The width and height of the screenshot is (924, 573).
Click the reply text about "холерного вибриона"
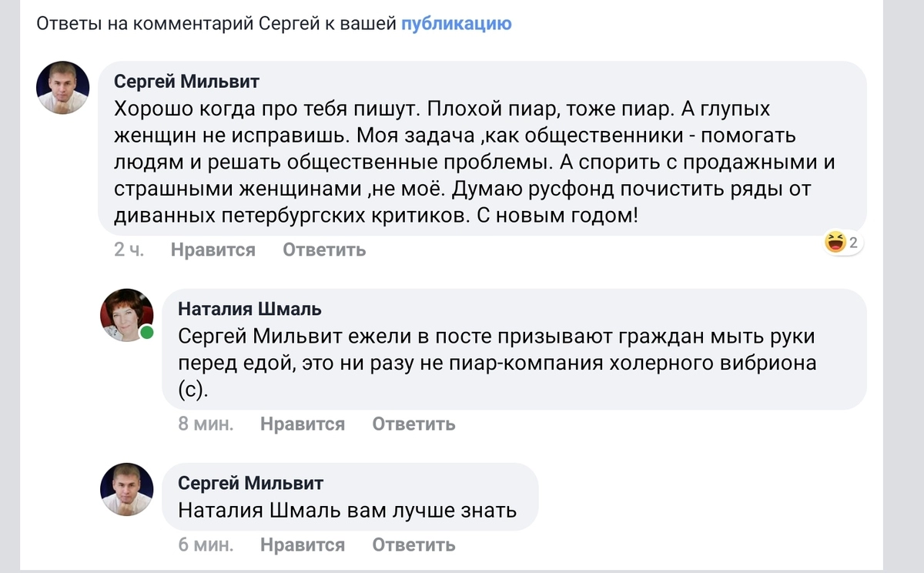pos(496,363)
